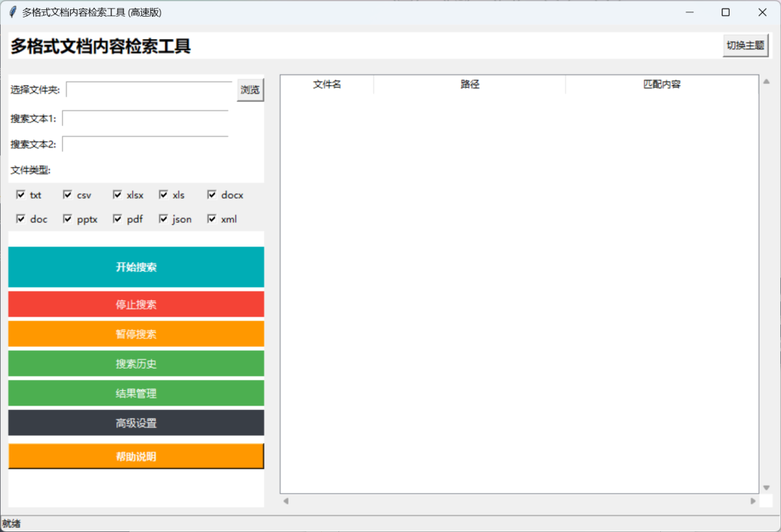
Task: Start searching with 开始搜索
Action: coord(135,267)
